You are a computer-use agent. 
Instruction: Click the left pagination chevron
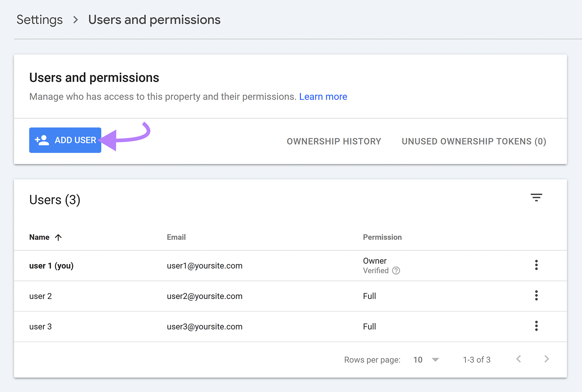click(518, 359)
